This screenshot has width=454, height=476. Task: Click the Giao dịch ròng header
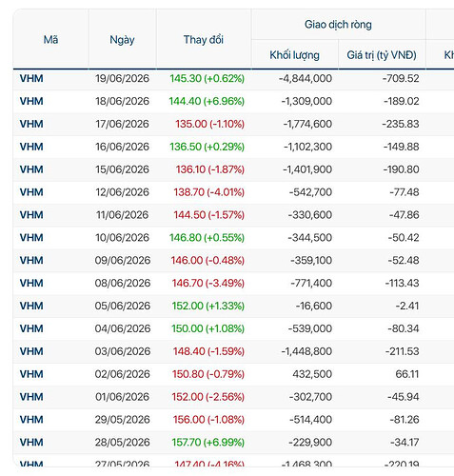[x=338, y=25]
